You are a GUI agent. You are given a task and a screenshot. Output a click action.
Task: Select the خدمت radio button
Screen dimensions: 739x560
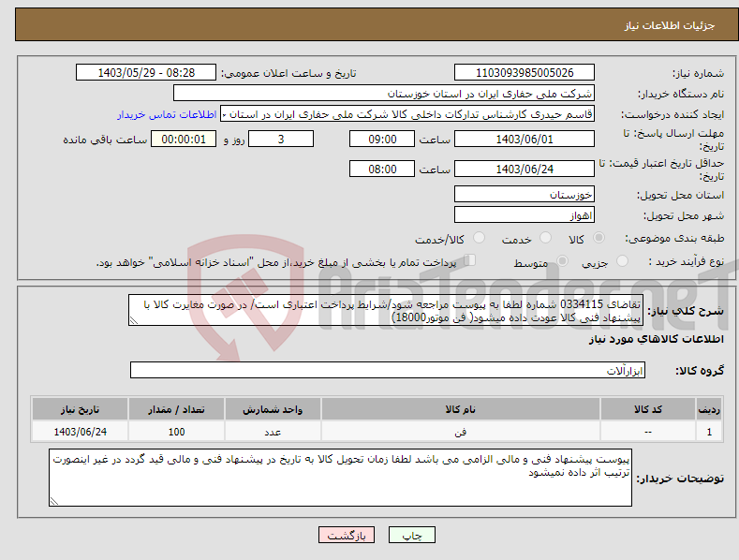[x=545, y=238]
